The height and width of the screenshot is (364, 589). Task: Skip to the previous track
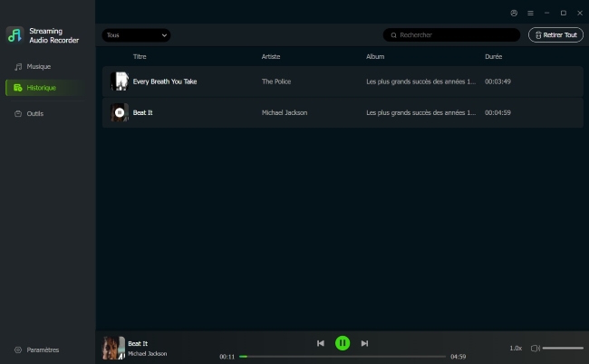pyautogui.click(x=321, y=343)
